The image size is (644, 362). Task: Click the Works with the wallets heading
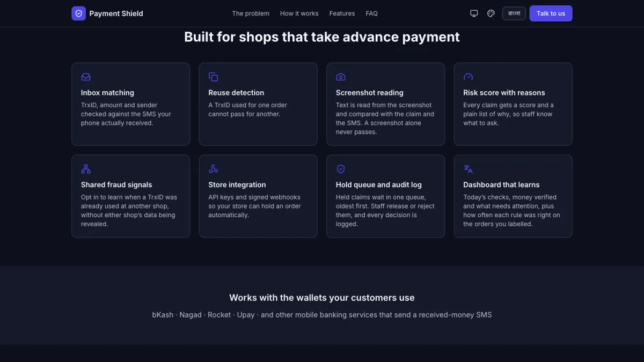pyautogui.click(x=322, y=298)
